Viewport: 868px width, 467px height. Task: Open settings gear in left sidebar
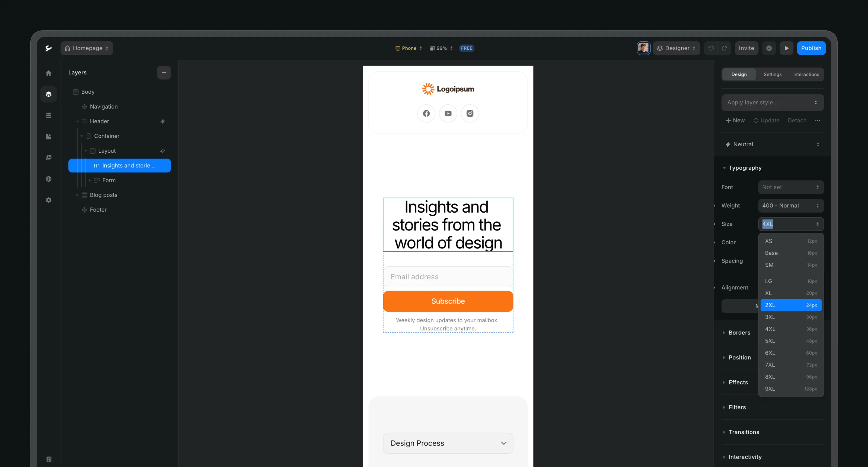tap(49, 200)
